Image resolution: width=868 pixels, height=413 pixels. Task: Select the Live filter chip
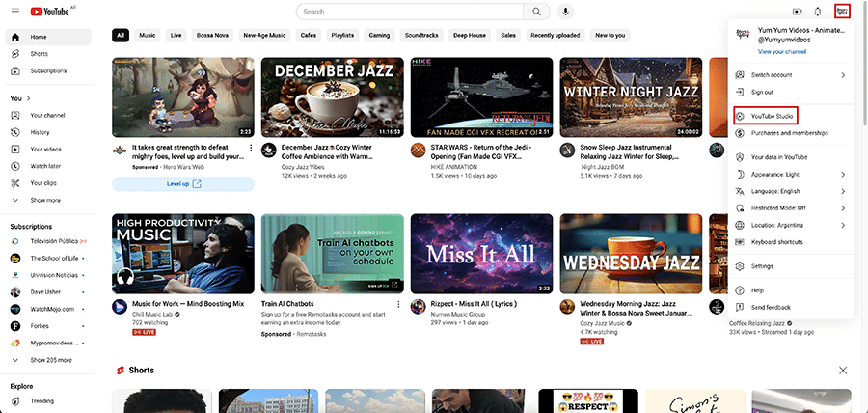(176, 35)
